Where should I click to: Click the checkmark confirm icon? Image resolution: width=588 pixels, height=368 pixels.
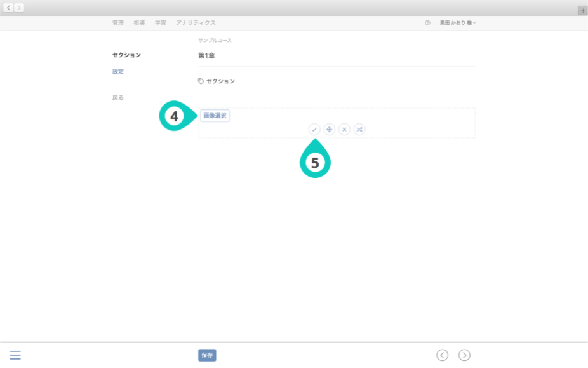(x=314, y=130)
